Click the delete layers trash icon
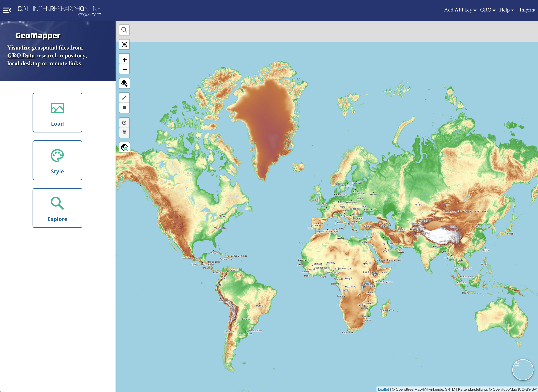This screenshot has height=392, width=538. [124, 132]
